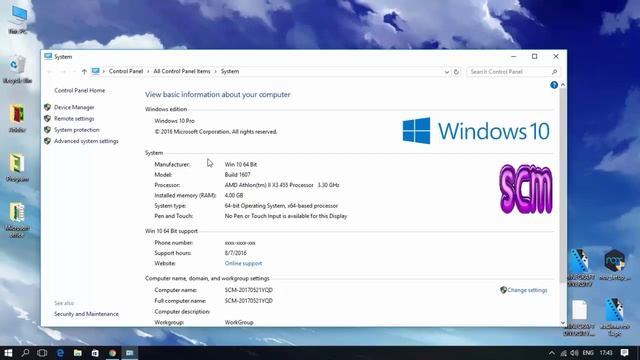
Task: Expand the chevron before Control Panel breadcrumb
Action: (104, 71)
